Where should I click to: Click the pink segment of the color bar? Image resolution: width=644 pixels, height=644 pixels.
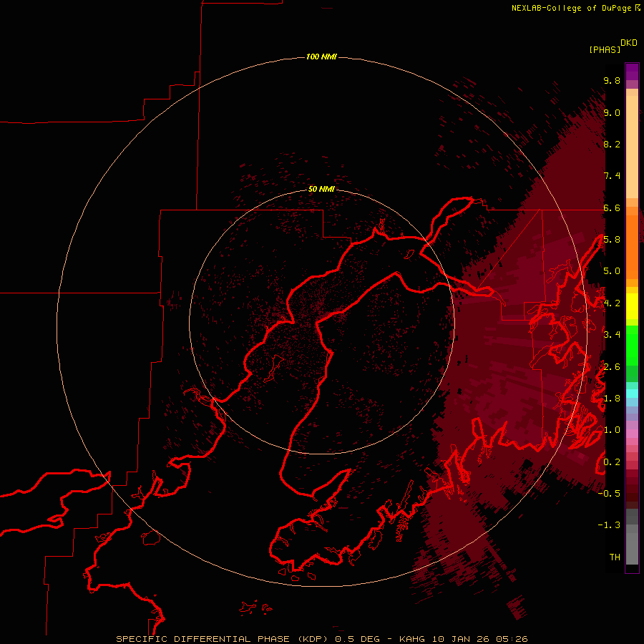pos(632,434)
